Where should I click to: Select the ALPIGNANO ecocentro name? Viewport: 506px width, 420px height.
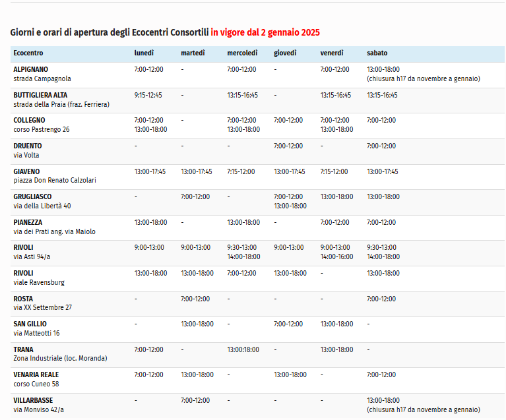coord(30,69)
